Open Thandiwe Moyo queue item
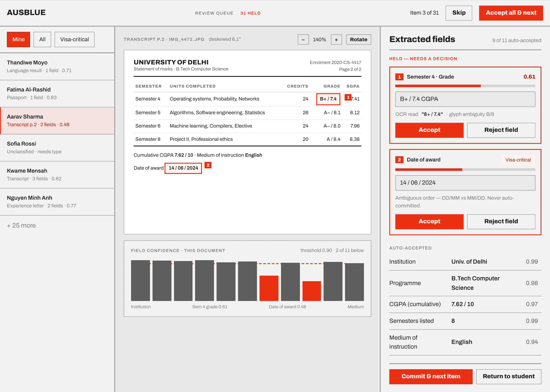The height and width of the screenshot is (392, 550). [x=57, y=66]
